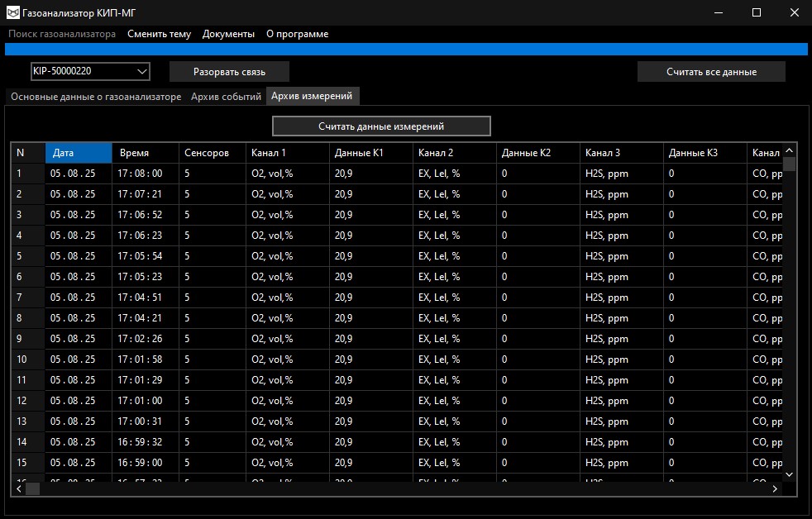Select the Архив измерений tab
Viewport: 812px width, 519px height.
312,96
